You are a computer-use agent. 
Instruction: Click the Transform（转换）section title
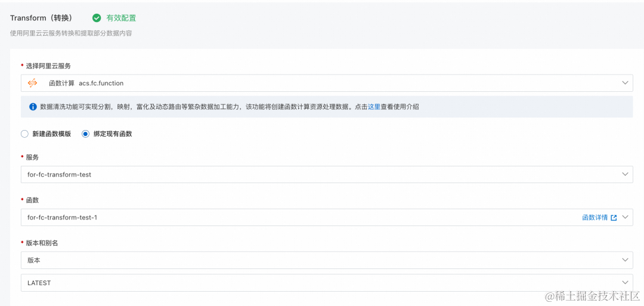pyautogui.click(x=42, y=18)
